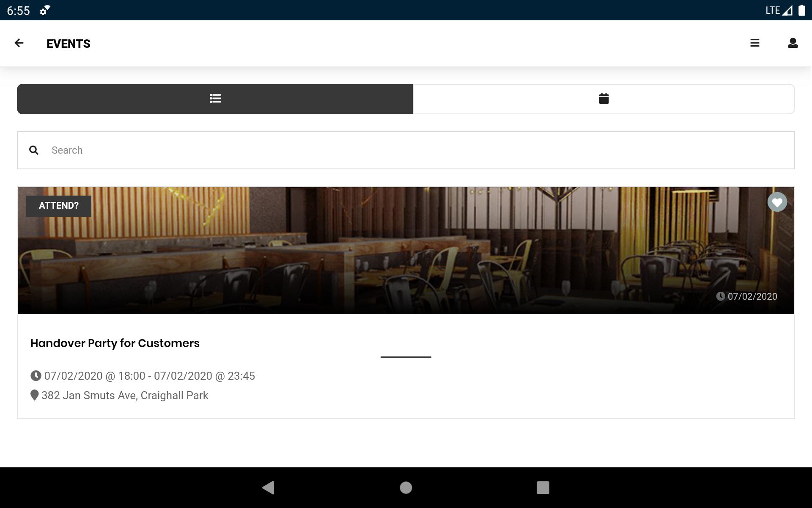Open the user profile icon

point(793,43)
